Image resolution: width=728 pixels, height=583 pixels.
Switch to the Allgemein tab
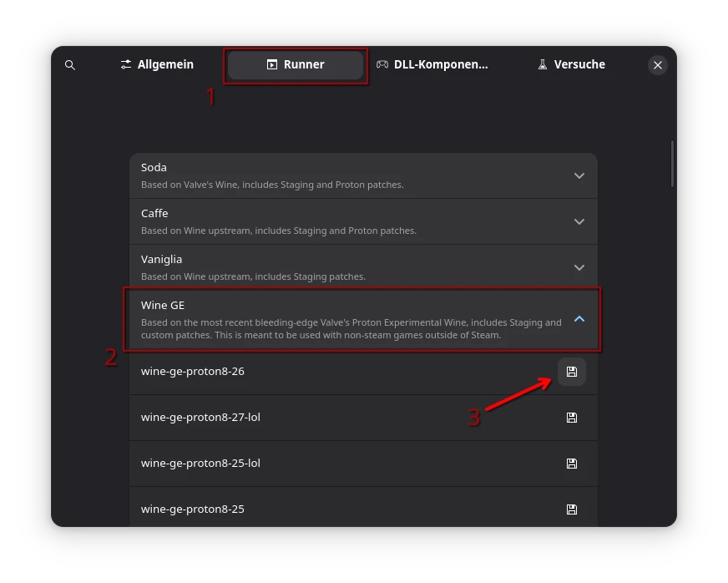tap(157, 64)
